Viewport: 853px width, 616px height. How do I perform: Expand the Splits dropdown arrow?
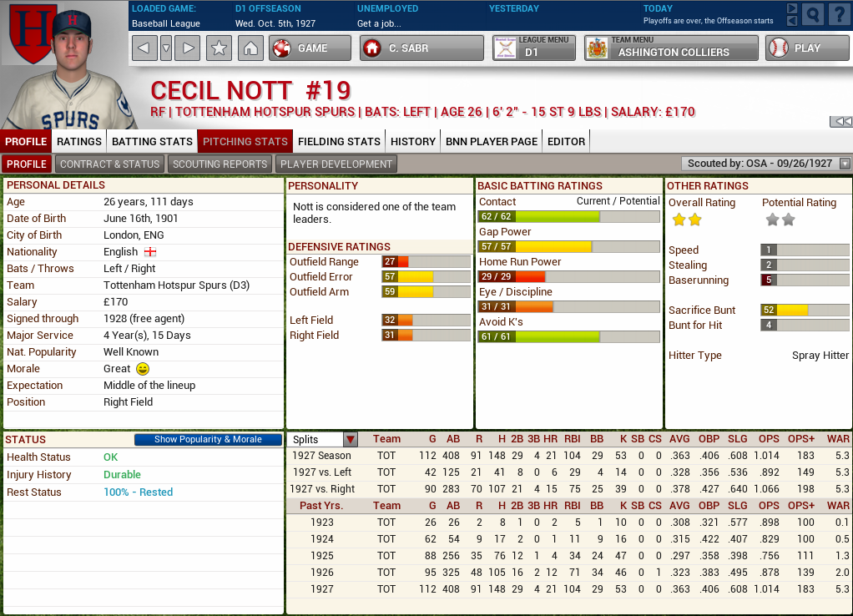[351, 440]
